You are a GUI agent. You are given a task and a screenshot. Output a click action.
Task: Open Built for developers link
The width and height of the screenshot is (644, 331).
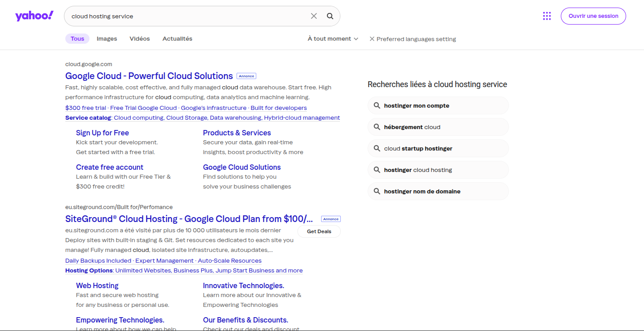coord(279,108)
